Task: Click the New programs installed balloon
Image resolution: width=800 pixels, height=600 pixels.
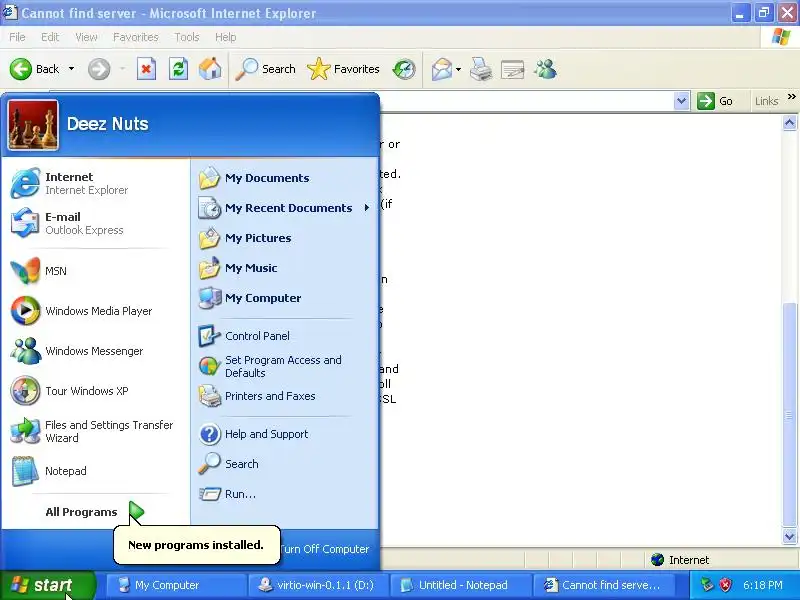Action: [196, 545]
